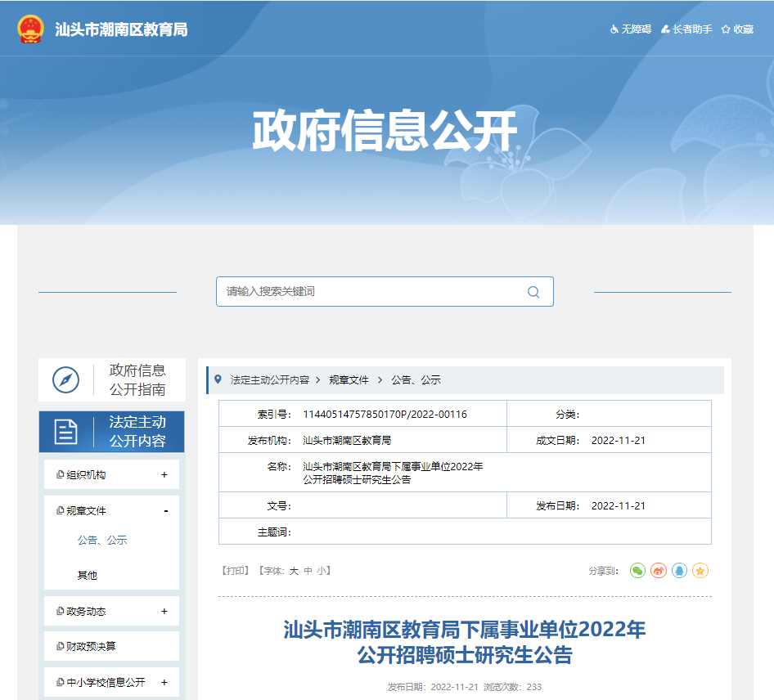Viewport: 774px width, 700px height.
Task: Click index number 11440514757850170P/2022-00116
Action: 385,415
